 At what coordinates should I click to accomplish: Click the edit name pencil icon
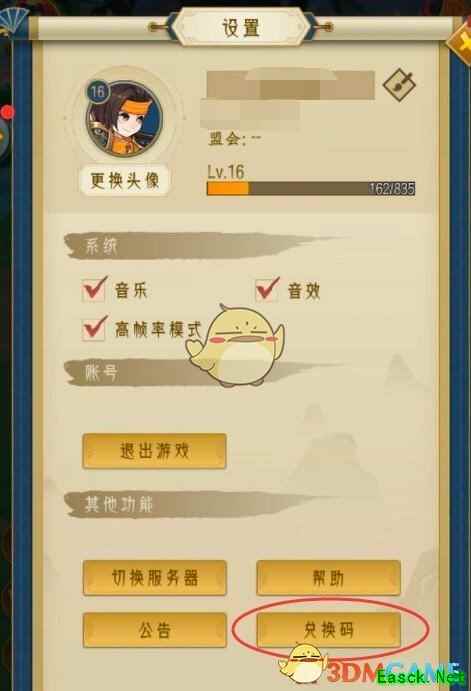399,85
